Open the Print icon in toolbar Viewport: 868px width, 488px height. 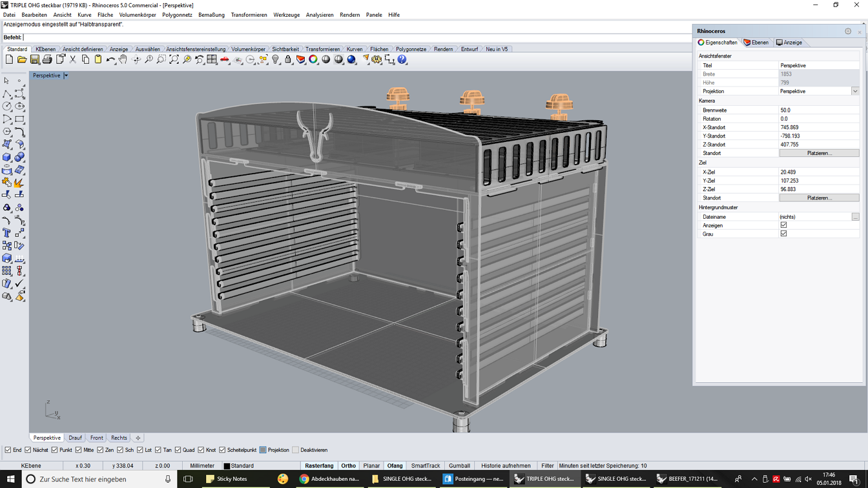click(47, 59)
